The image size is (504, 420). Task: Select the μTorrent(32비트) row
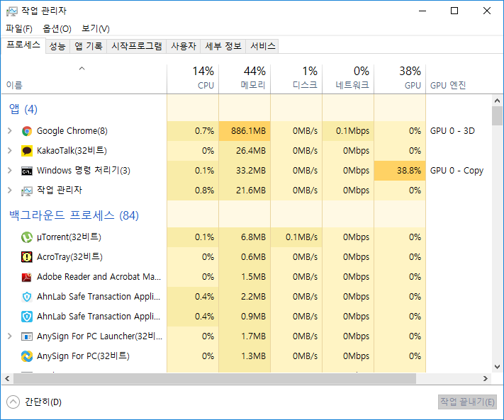[246, 237]
